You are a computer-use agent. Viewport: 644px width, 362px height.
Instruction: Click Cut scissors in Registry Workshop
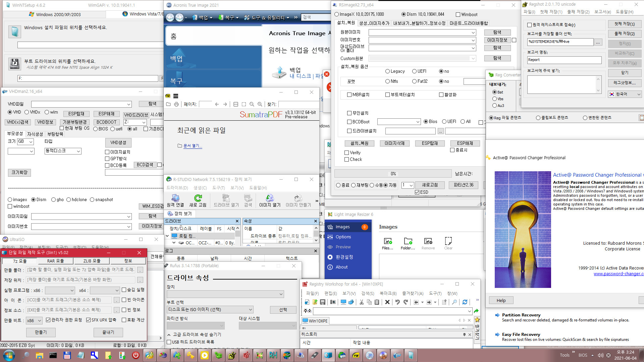362,302
